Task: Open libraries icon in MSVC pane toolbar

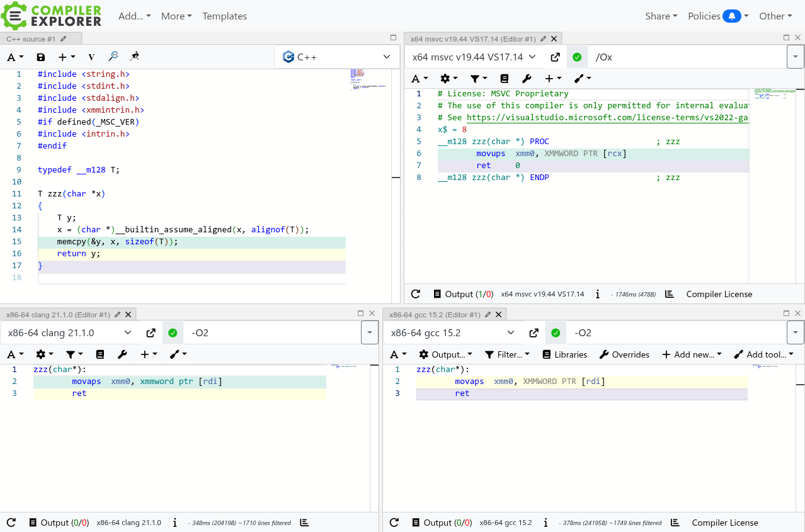Action: (504, 79)
